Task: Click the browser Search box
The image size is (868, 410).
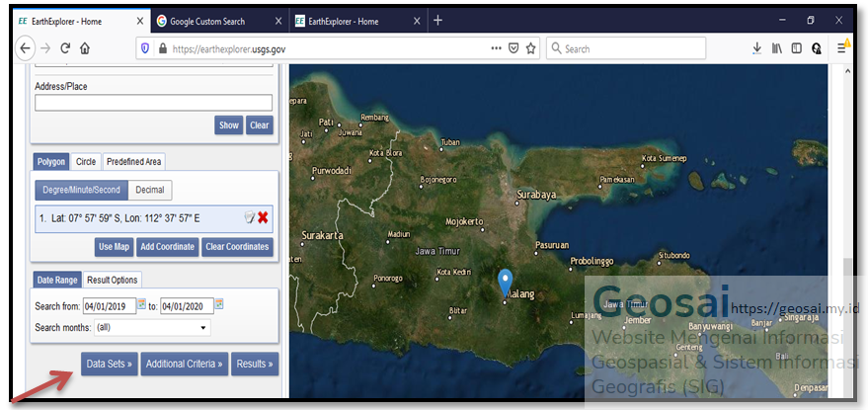Action: (x=626, y=48)
